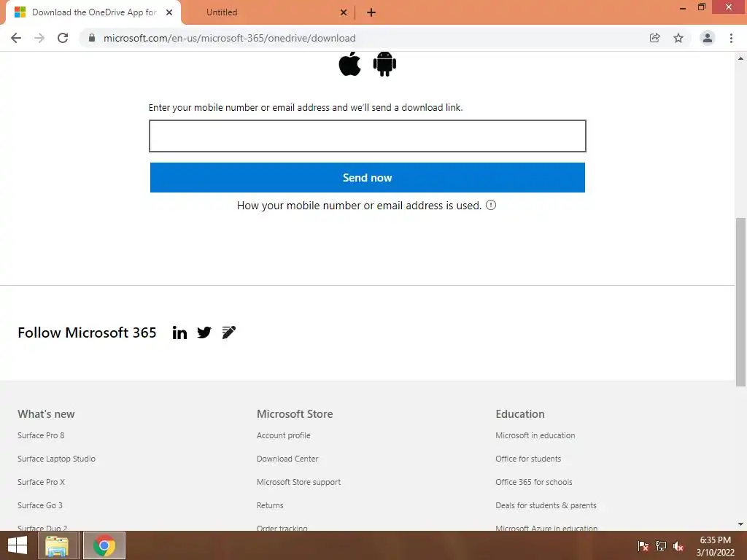This screenshot has width=747, height=560.
Task: Click the mobile number or email input field
Action: tap(368, 136)
